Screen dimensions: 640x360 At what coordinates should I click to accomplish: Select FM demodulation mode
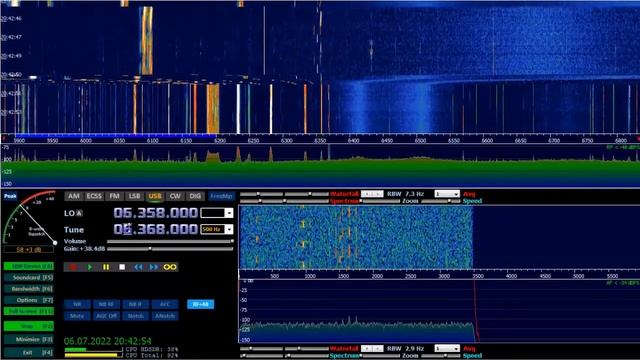pos(114,196)
